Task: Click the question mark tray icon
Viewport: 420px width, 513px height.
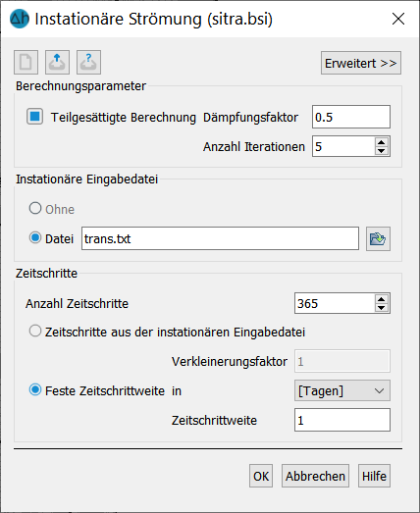Action: point(88,62)
